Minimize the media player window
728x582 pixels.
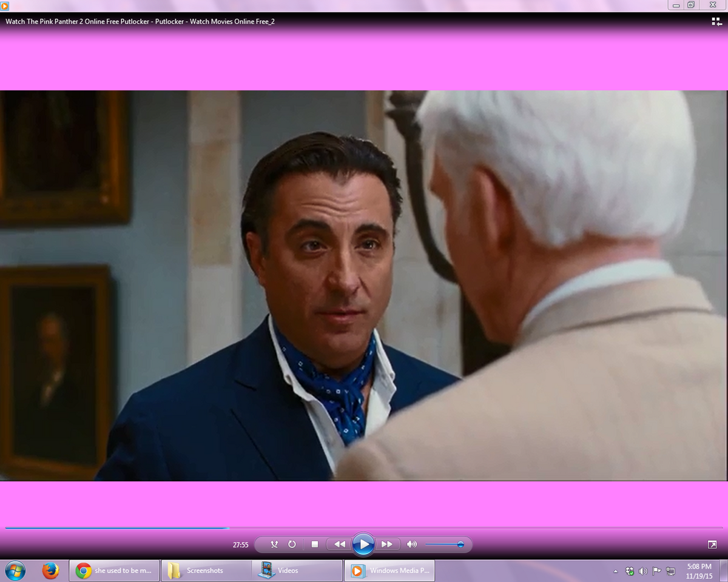point(676,5)
